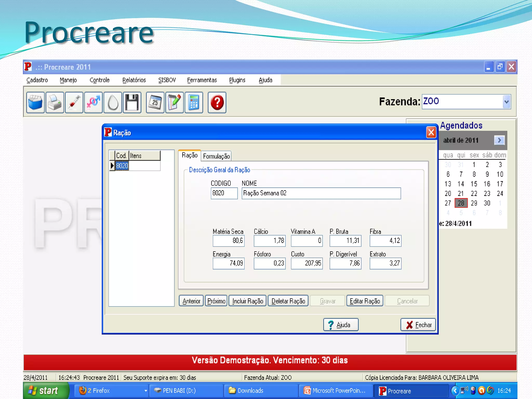Click the notepad with pencil icon

click(x=174, y=102)
